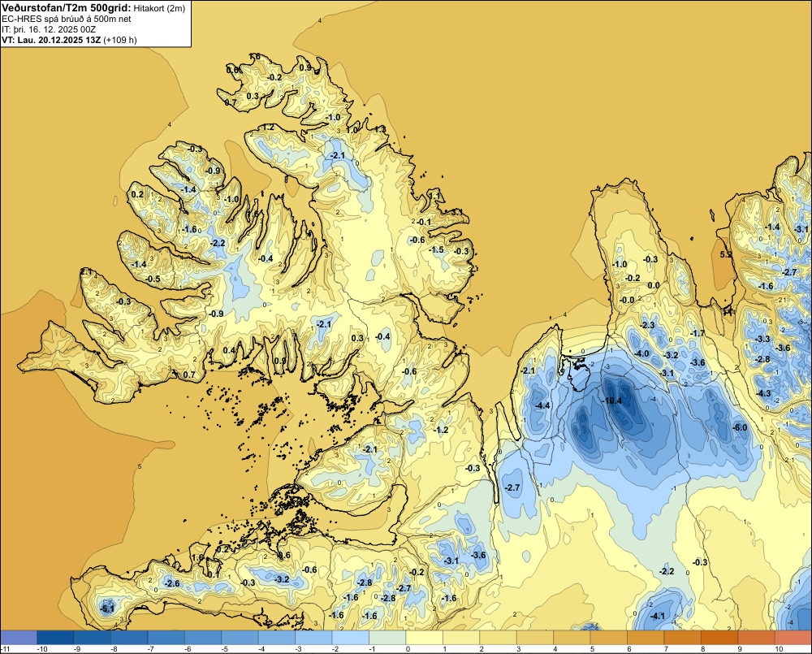Click the "(+109 h)" forecast offset text
Image resolution: width=812 pixels, height=654 pixels.
tap(121, 40)
